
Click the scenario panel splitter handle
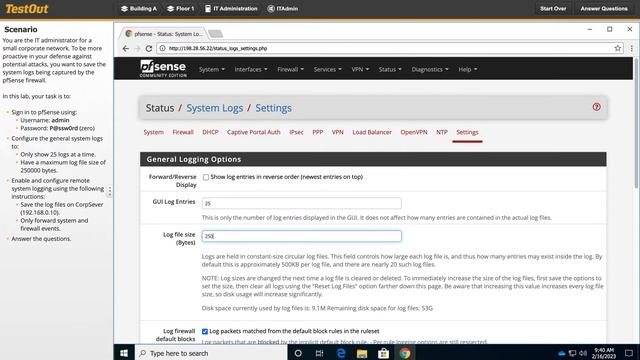click(109, 191)
